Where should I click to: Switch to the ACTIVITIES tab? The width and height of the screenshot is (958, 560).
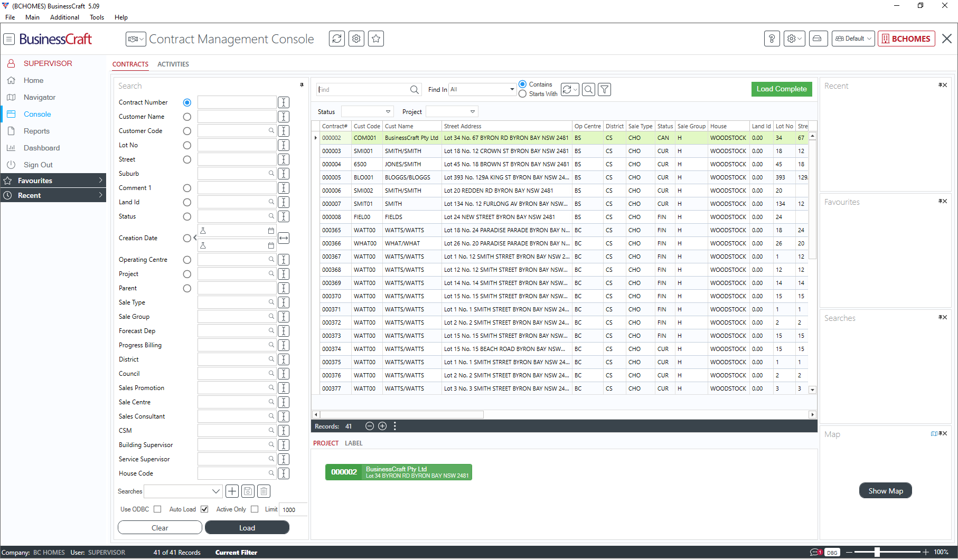173,64
